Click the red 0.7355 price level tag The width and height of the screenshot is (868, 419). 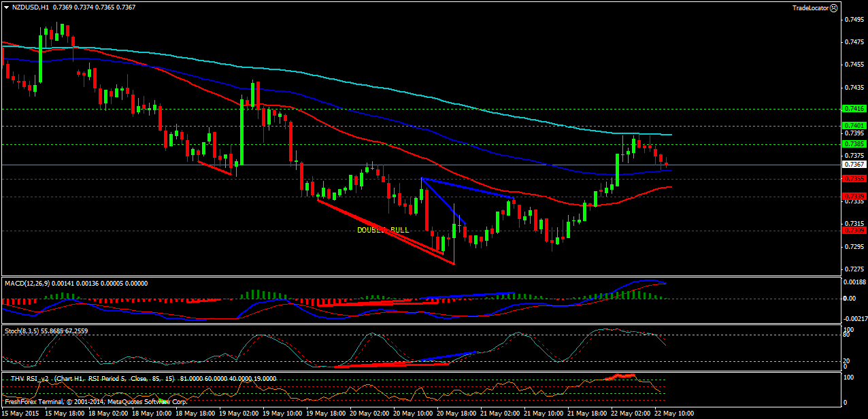point(854,178)
